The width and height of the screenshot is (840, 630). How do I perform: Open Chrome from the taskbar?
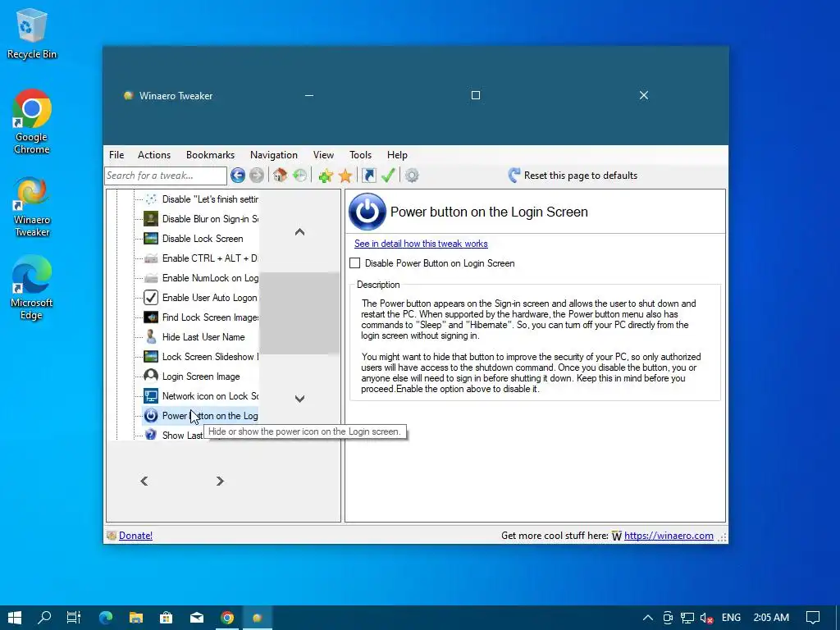pos(227,618)
